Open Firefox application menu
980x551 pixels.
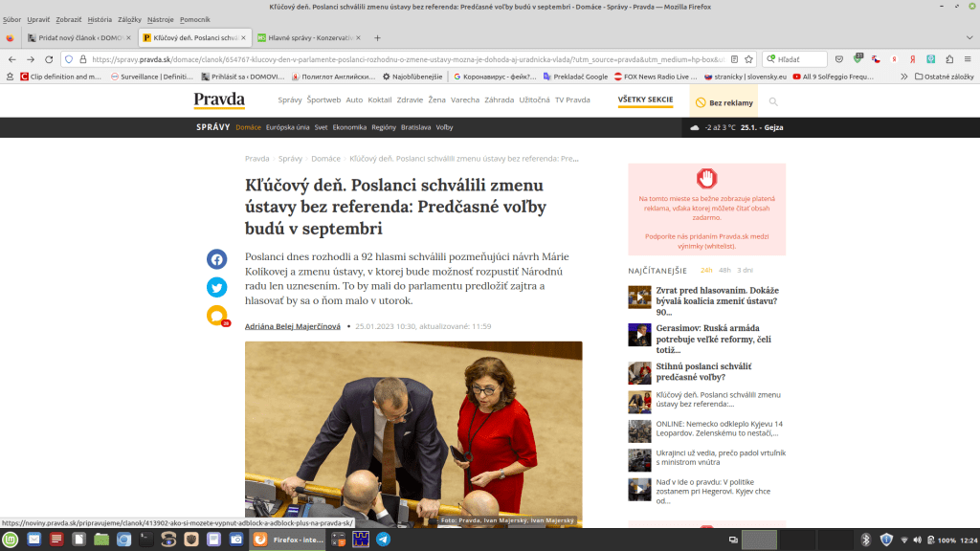point(968,59)
